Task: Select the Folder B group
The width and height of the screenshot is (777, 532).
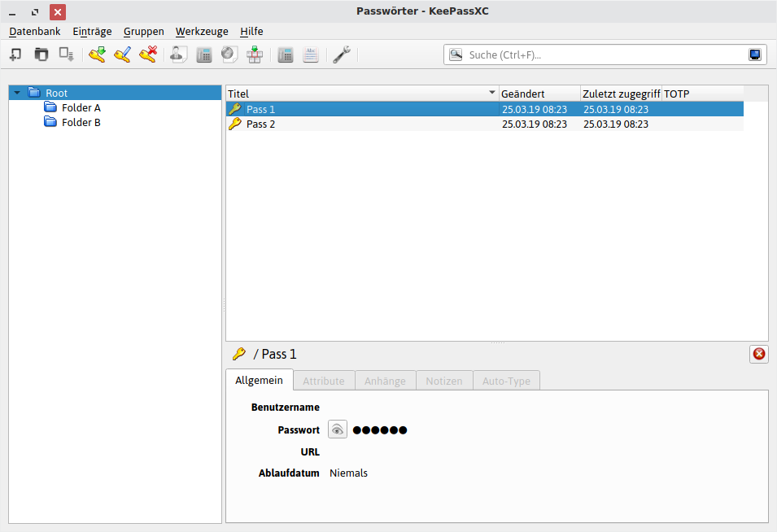Action: tap(81, 122)
